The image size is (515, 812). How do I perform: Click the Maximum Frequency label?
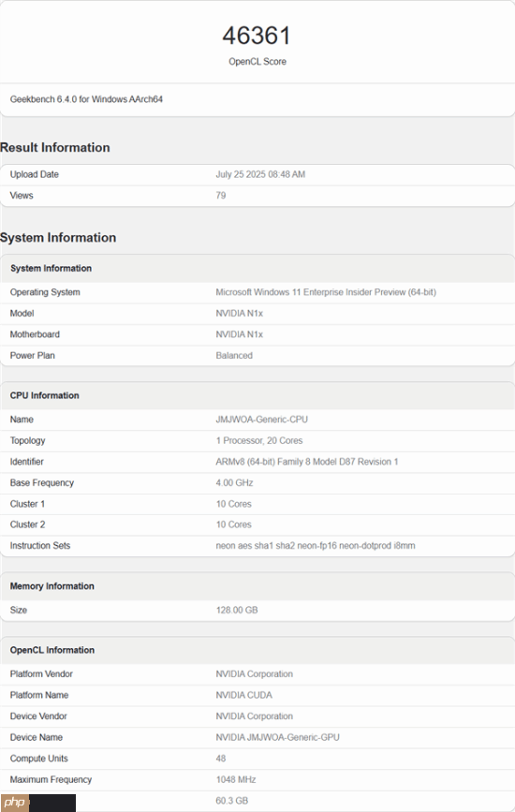[51, 779]
